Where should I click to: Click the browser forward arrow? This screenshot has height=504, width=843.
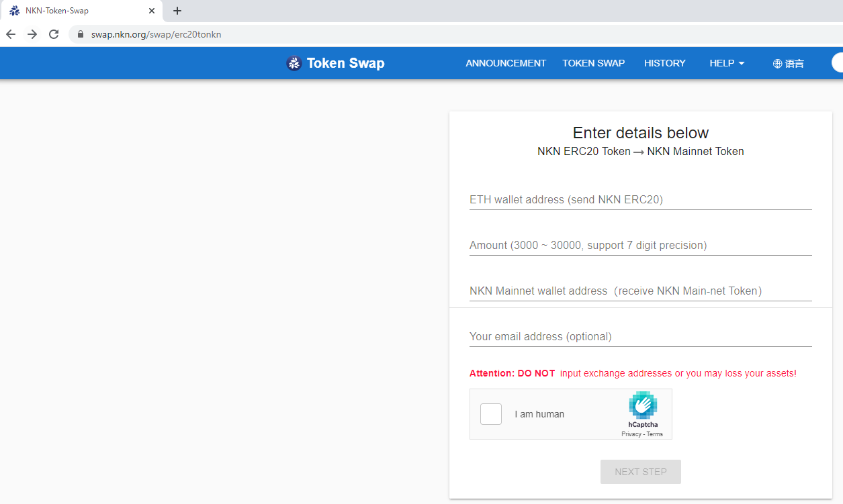32,34
